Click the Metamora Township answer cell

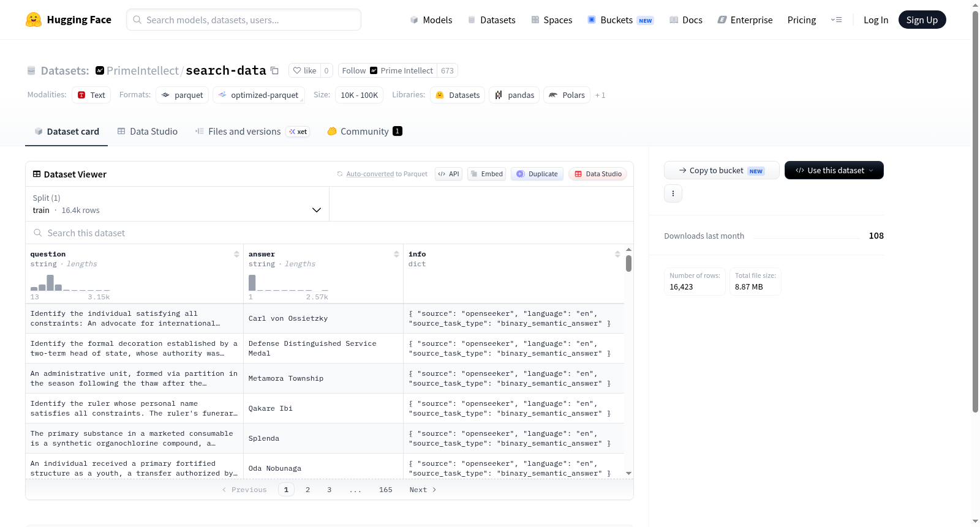(323, 378)
